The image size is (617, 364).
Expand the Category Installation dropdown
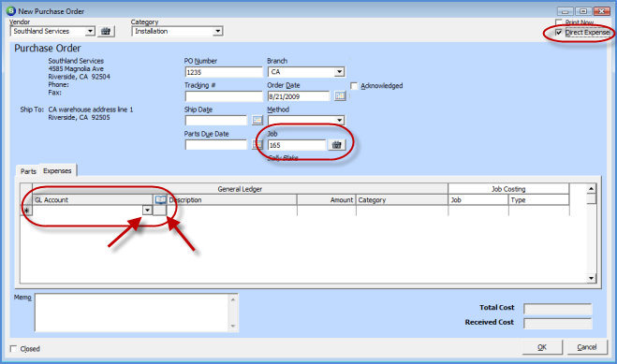coord(217,31)
